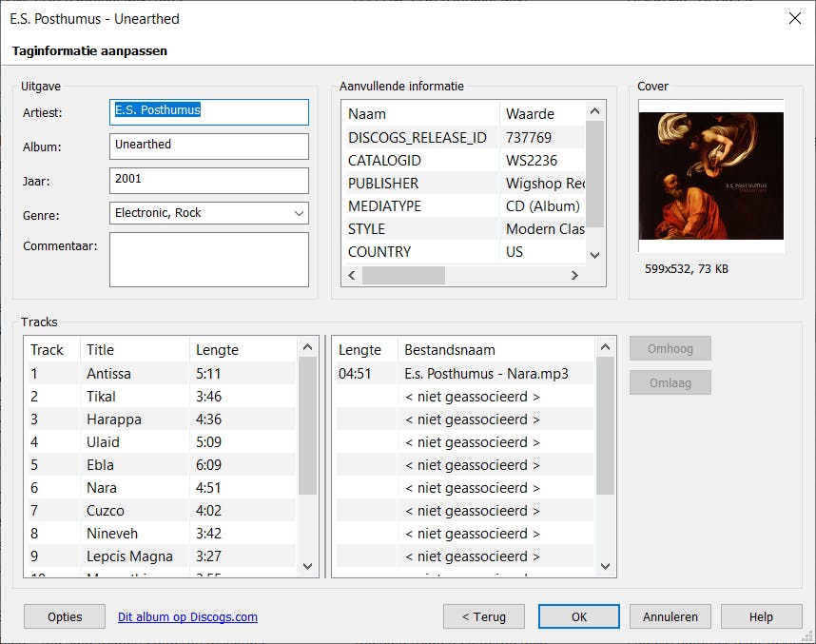Click the Omhoog button
Viewport: 816px width, 644px height.
pyautogui.click(x=670, y=348)
